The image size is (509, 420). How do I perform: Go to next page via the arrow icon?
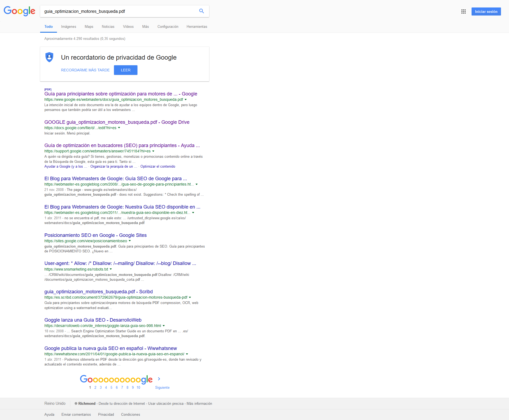[159, 379]
